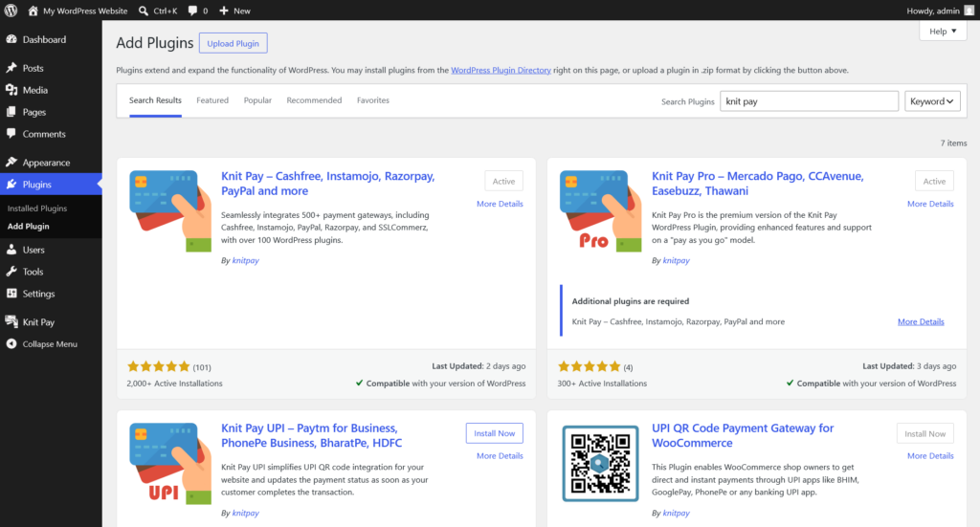Click the star rating with (4) reviews
The image size is (980, 527).
tap(590, 366)
